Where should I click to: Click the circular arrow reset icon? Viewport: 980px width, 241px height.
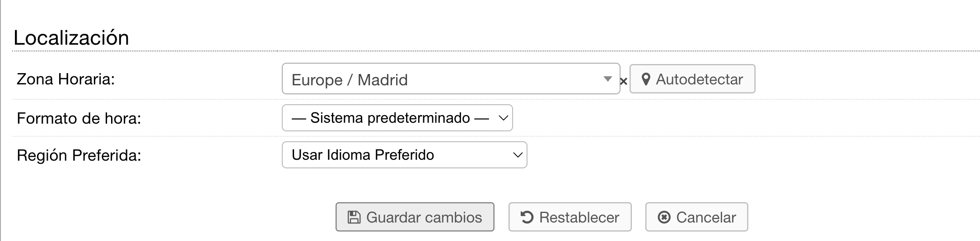(527, 218)
